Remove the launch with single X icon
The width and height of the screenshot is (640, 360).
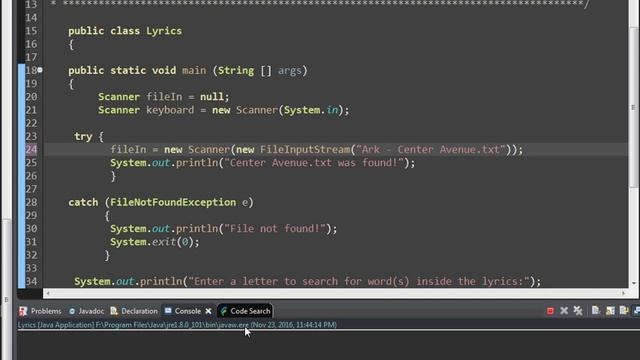click(564, 311)
